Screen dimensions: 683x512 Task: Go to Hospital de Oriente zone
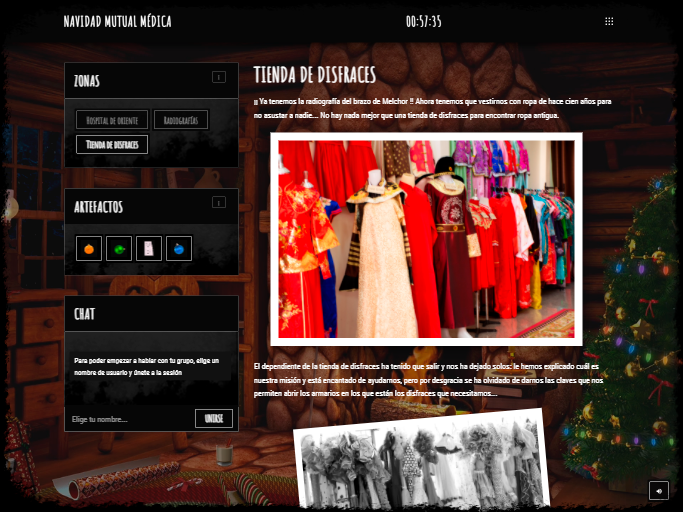110,120
